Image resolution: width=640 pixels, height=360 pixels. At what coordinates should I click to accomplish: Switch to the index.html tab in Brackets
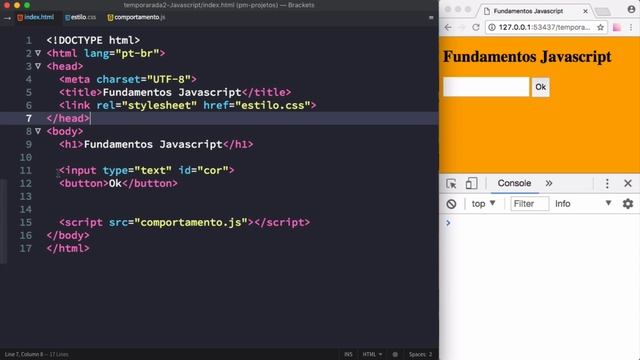[36, 17]
